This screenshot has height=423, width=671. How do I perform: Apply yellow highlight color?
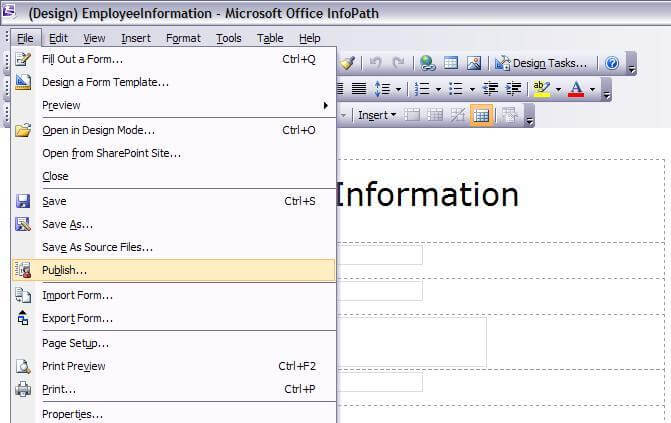pos(542,89)
